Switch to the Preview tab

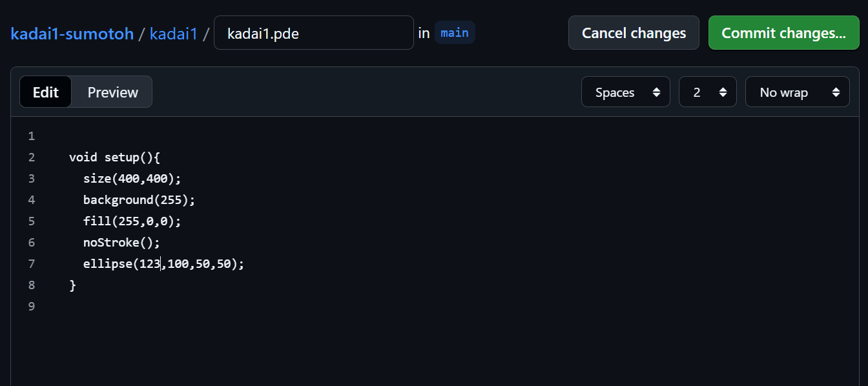pos(112,92)
